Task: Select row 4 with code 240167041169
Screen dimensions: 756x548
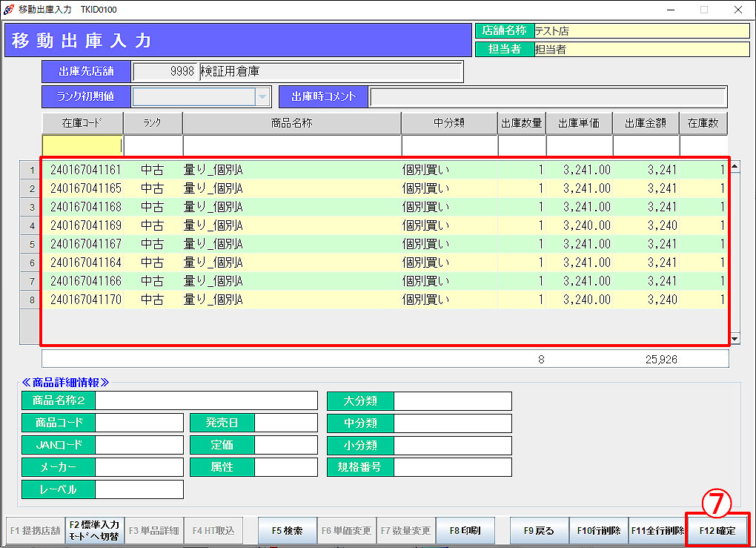Action: (85, 225)
